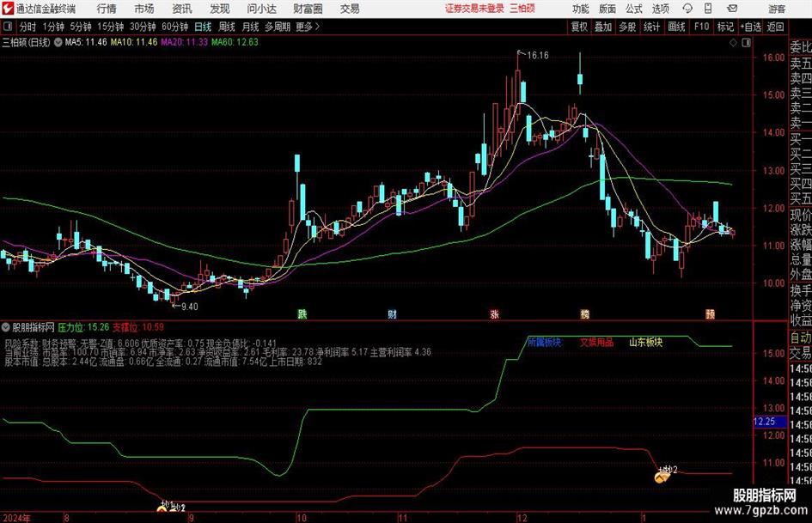812x523 pixels.
Task: Switch to the 15分钟 period tab
Action: 111,27
